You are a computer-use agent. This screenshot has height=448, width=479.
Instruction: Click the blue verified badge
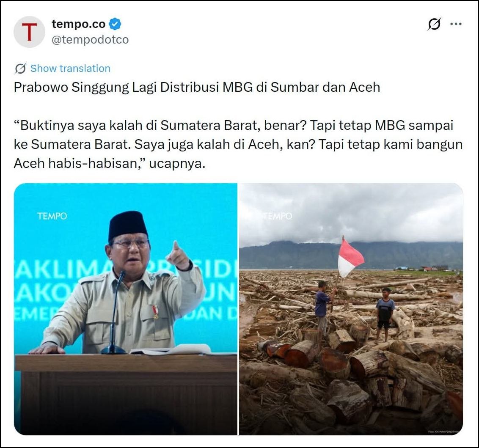click(x=115, y=24)
